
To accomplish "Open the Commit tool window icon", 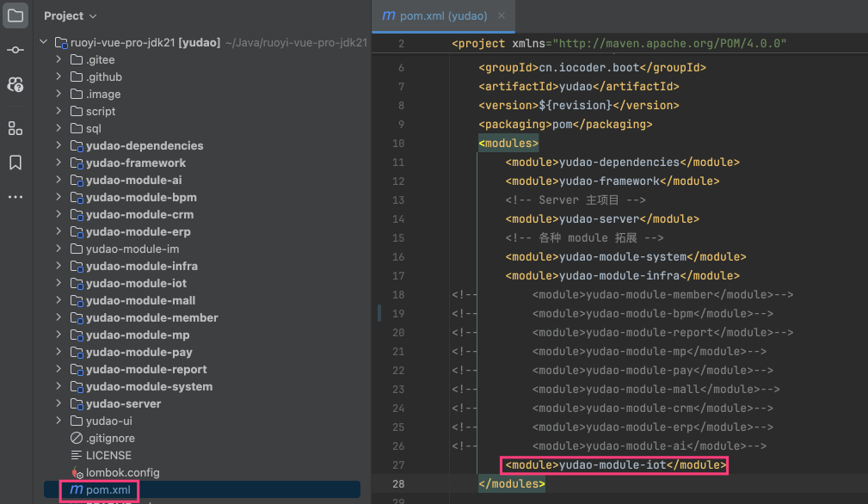I will 15,50.
